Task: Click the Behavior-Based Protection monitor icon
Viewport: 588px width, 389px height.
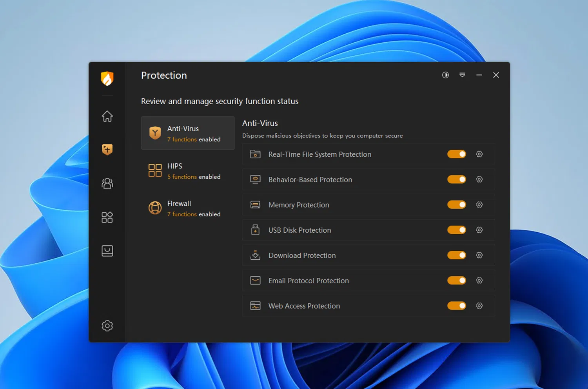Action: [x=255, y=179]
